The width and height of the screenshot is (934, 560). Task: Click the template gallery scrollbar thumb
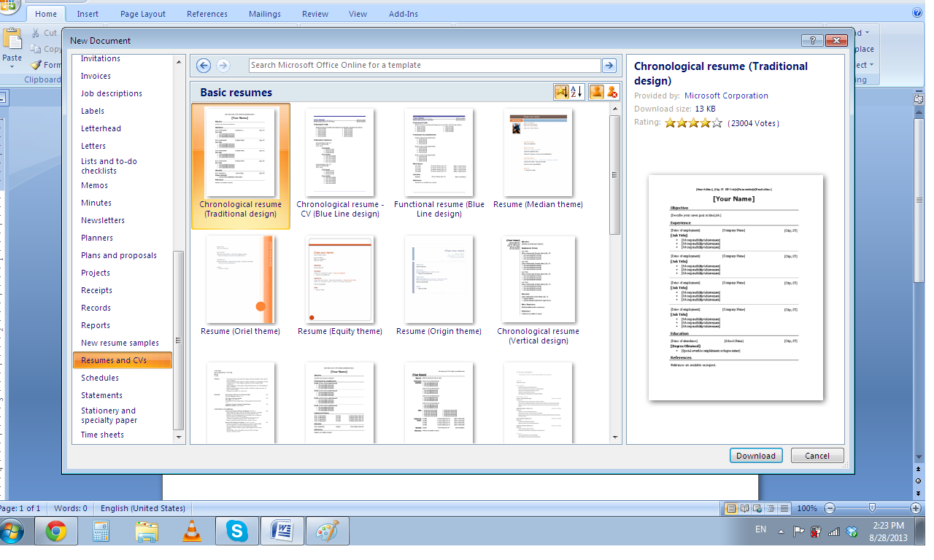(615, 176)
